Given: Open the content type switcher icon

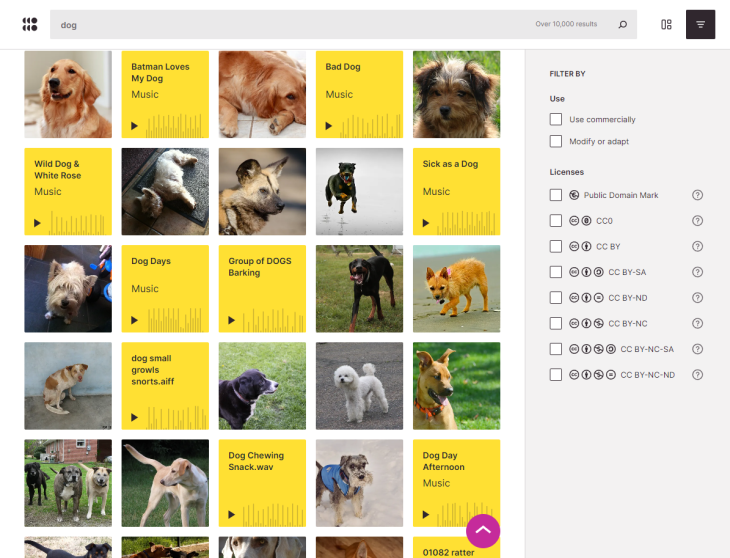Looking at the screenshot, I should pyautogui.click(x=666, y=25).
